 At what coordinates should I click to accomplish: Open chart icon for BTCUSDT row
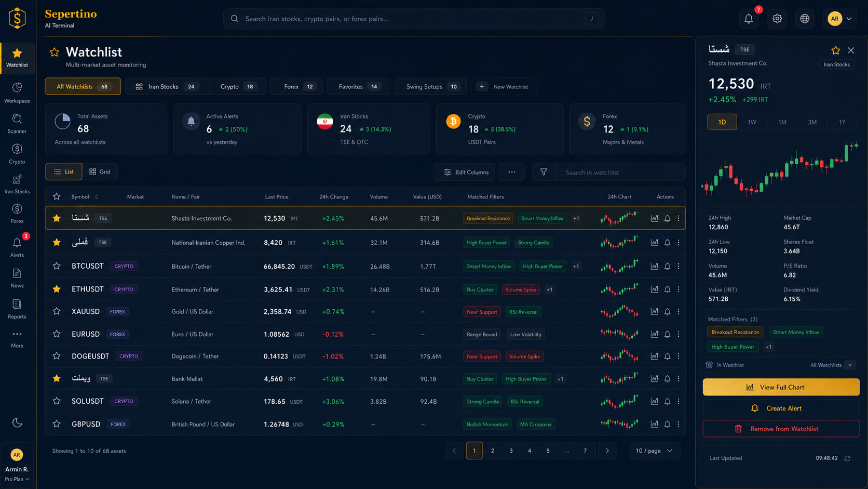pyautogui.click(x=654, y=266)
